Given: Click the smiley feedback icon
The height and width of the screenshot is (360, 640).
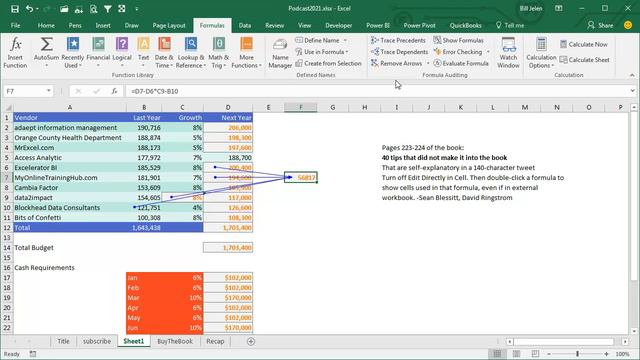Looking at the screenshot, I should click(x=628, y=25).
